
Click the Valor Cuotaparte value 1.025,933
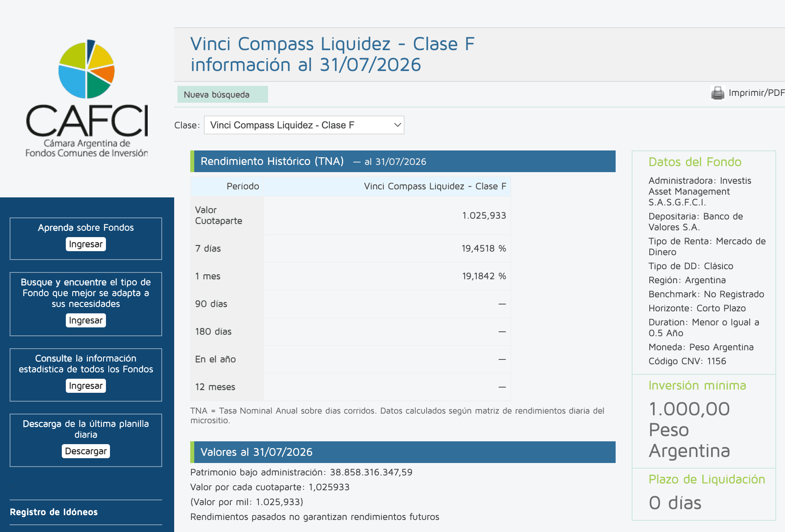pyautogui.click(x=484, y=215)
